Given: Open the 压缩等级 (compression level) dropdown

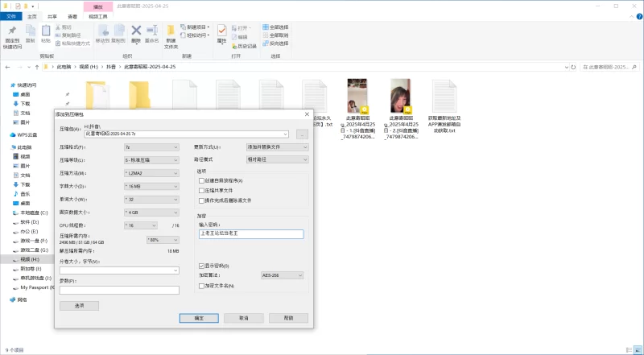Looking at the screenshot, I should coord(151,160).
